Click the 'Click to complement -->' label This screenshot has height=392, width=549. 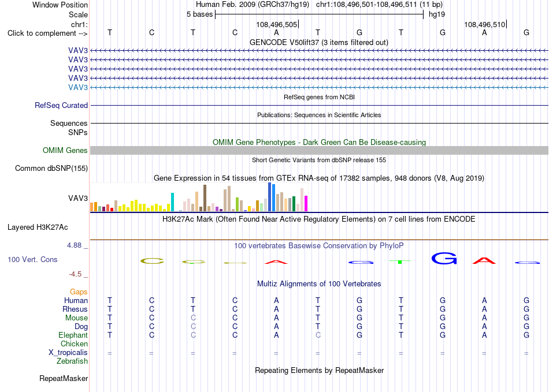[47, 33]
